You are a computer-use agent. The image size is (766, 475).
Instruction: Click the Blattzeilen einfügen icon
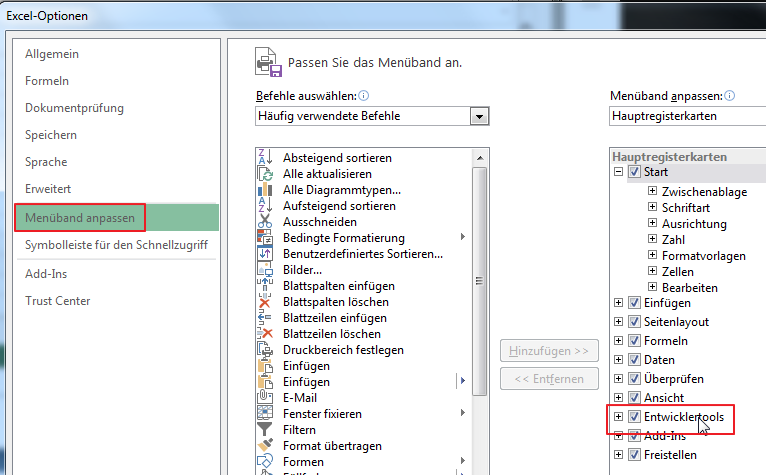[265, 318]
